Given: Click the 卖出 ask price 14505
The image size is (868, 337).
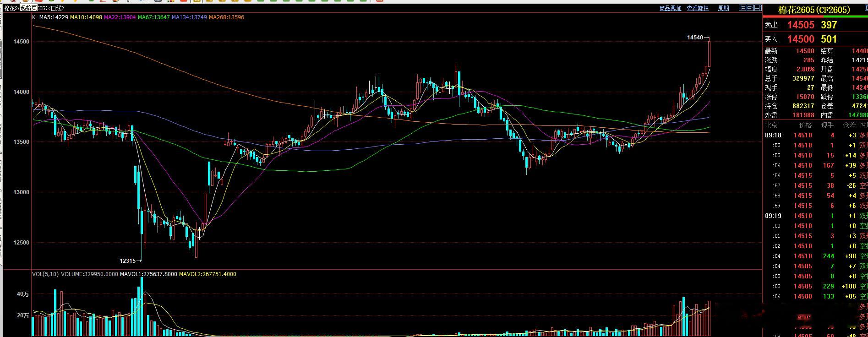Looking at the screenshot, I should pyautogui.click(x=801, y=25).
